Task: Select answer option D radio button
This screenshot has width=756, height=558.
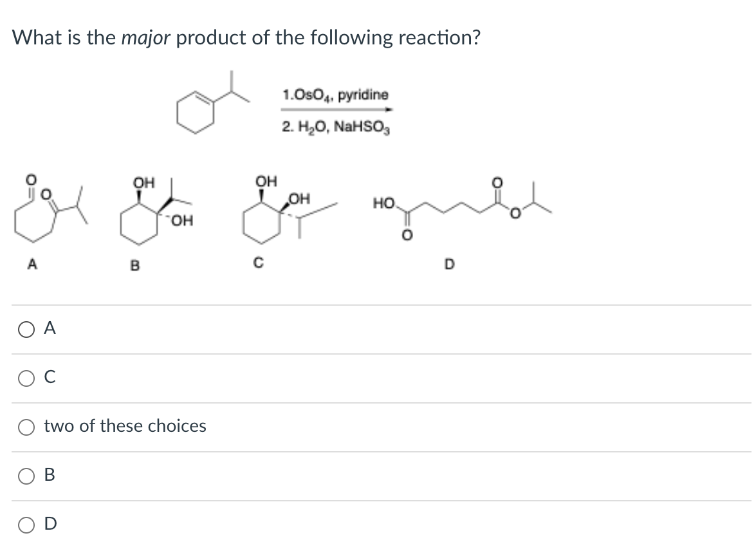Action: click(26, 524)
